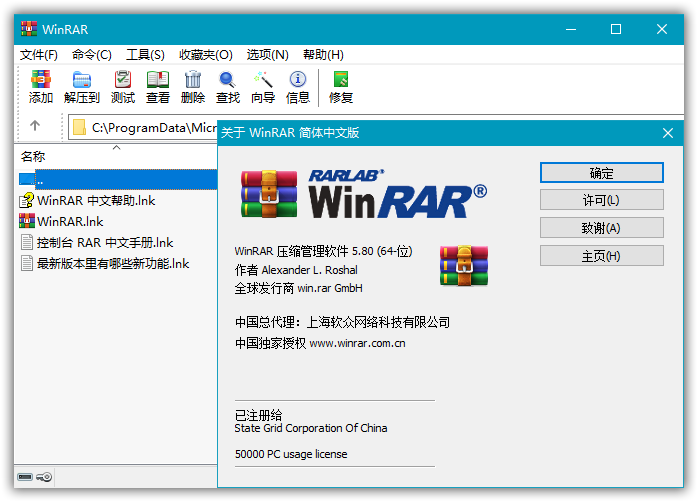Open the 选项(N) menu
Image resolution: width=698 pixels, height=502 pixels.
pos(268,55)
